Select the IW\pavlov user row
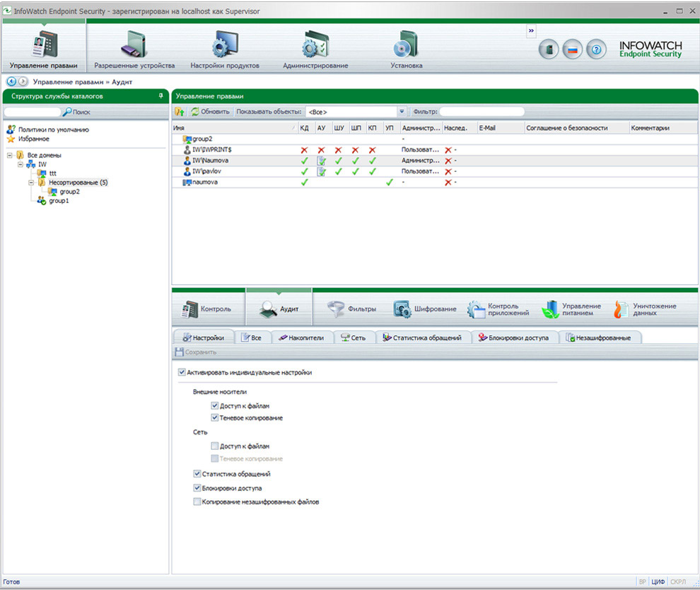The image size is (700, 590). coord(435,171)
